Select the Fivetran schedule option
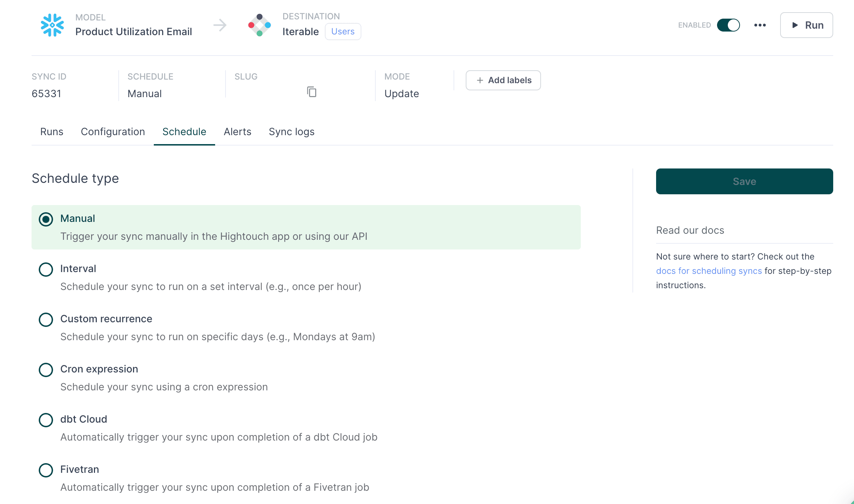The image size is (854, 504). (x=46, y=470)
